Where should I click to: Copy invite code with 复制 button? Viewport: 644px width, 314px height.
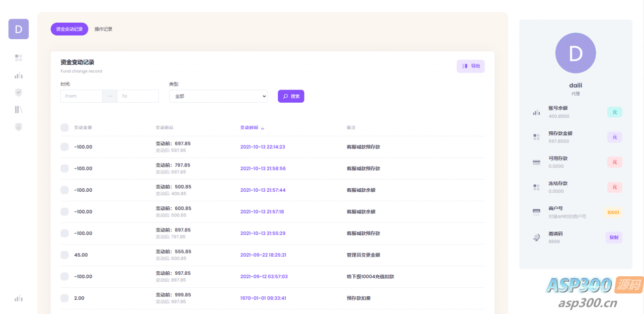(x=613, y=238)
